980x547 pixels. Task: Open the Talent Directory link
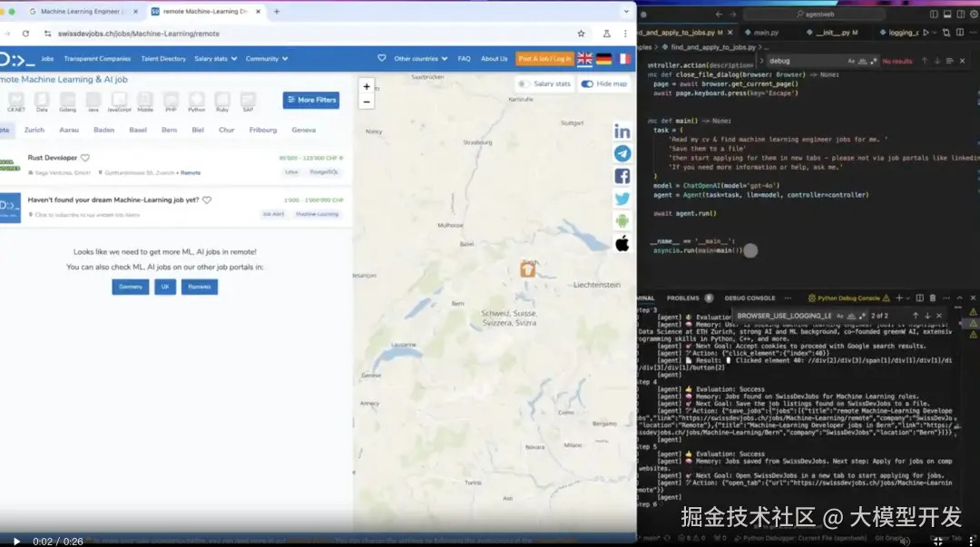pos(163,59)
